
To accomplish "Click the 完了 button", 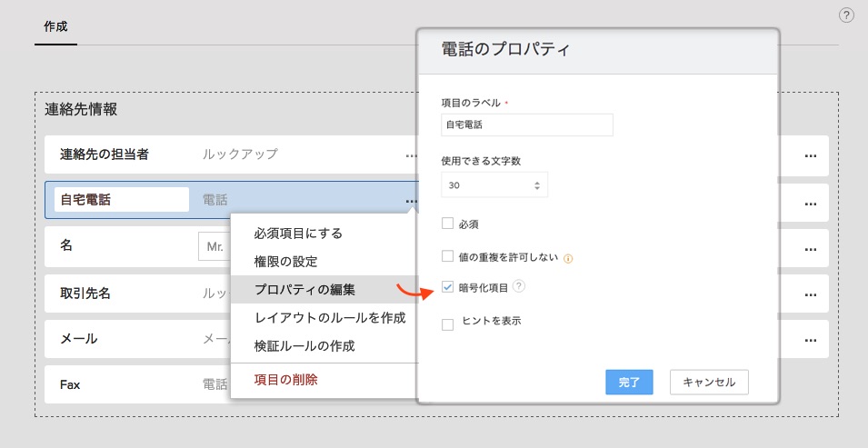I will [629, 382].
